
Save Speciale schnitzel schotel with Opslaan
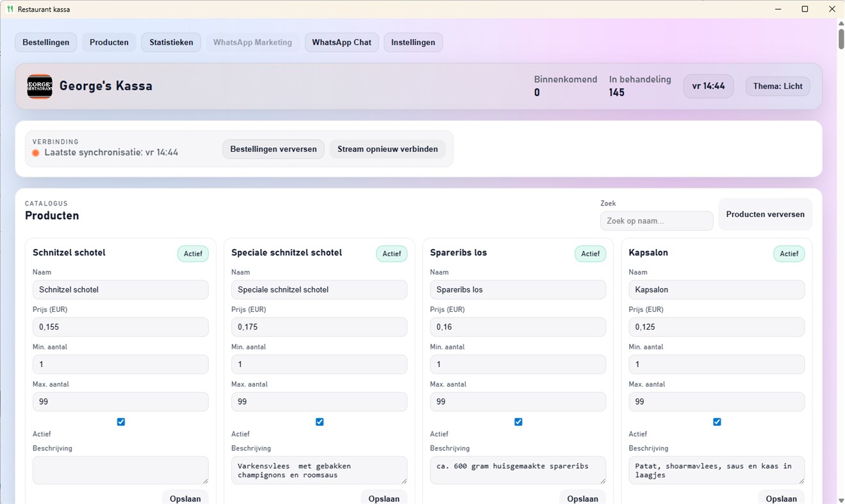(384, 498)
